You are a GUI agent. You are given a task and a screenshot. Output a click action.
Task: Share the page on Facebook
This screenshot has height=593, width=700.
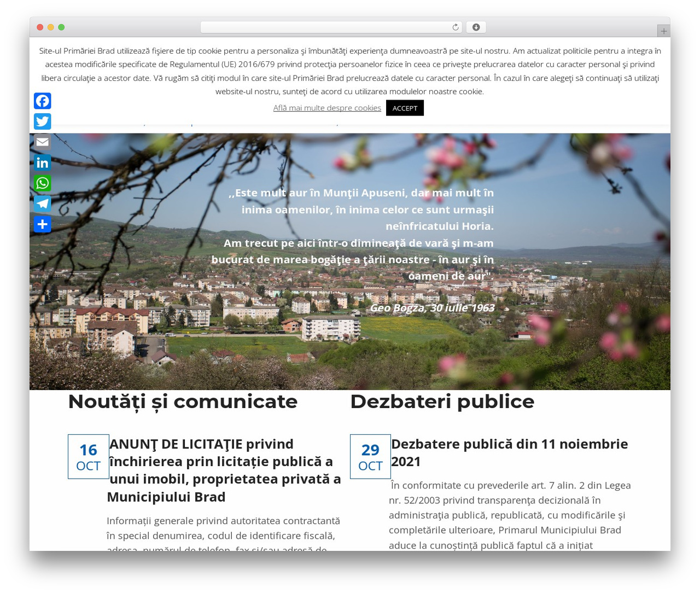pyautogui.click(x=42, y=101)
